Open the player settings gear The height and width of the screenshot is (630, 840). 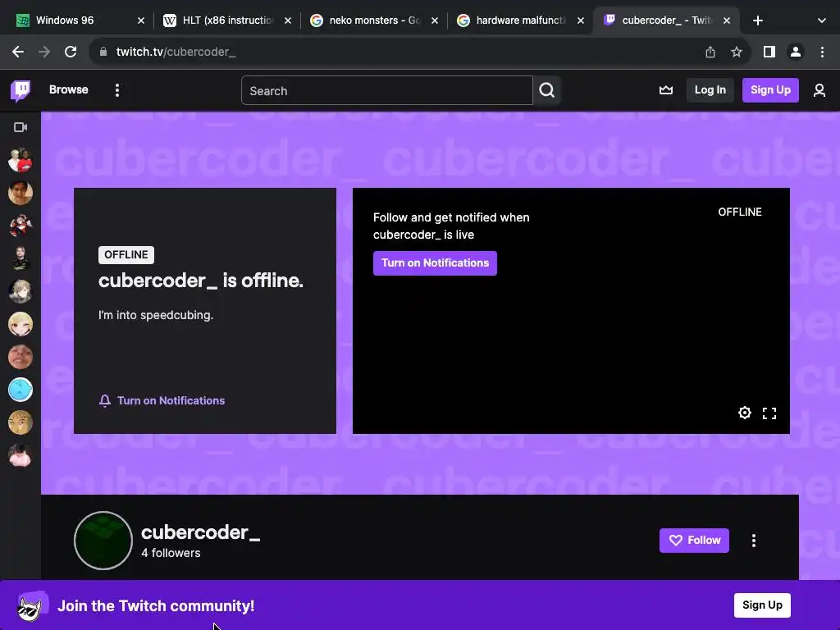pyautogui.click(x=745, y=413)
